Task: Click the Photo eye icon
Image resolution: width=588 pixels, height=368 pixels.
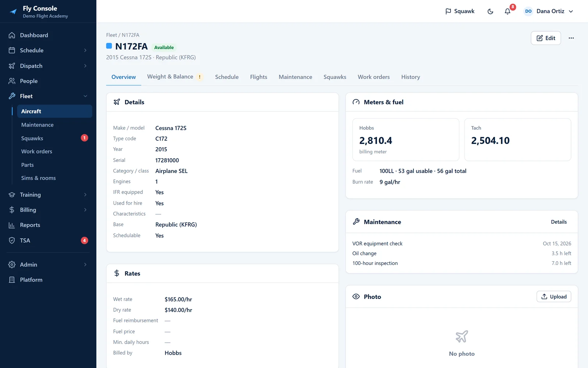Action: [x=356, y=297]
